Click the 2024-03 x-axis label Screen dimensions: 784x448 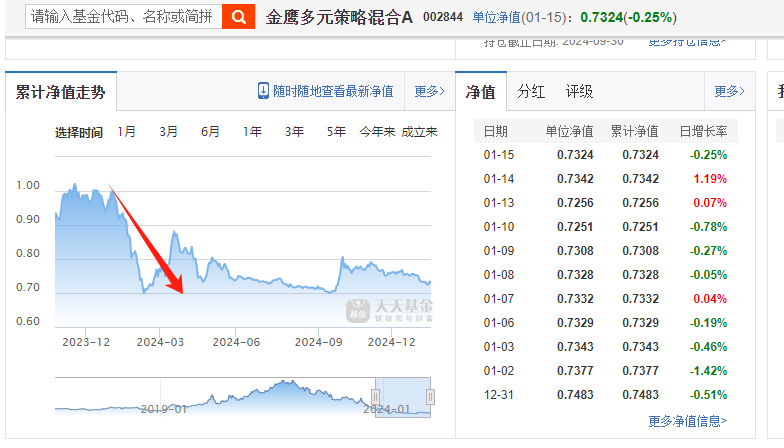[160, 342]
